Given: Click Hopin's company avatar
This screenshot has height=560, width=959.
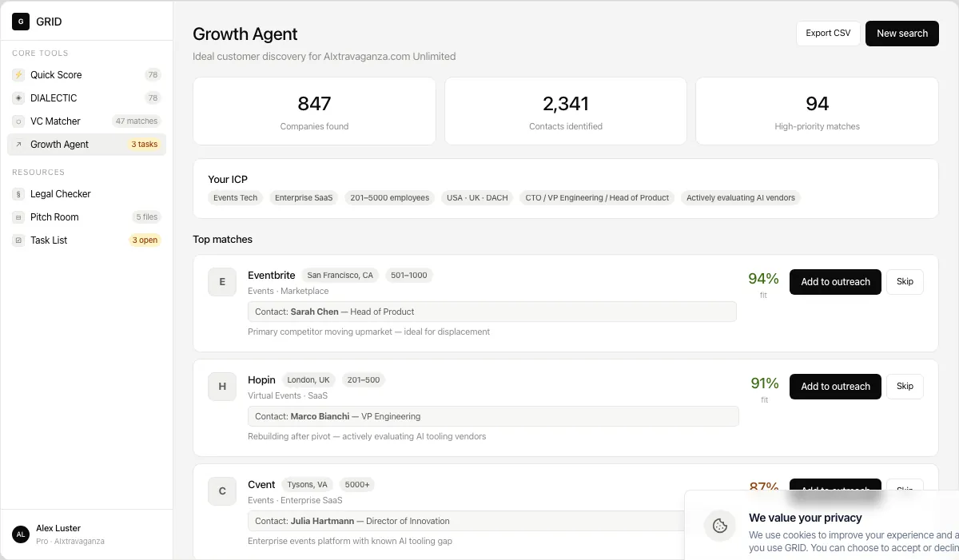Looking at the screenshot, I should click(x=222, y=387).
